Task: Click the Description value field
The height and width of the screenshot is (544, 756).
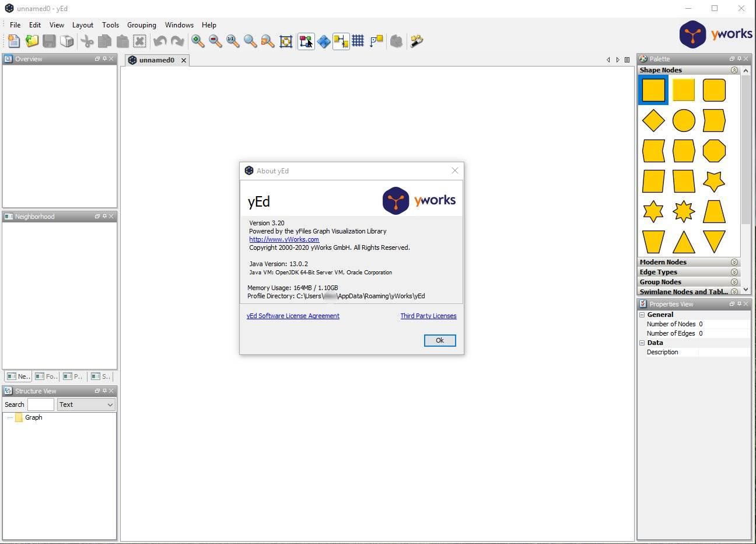Action: click(x=724, y=352)
